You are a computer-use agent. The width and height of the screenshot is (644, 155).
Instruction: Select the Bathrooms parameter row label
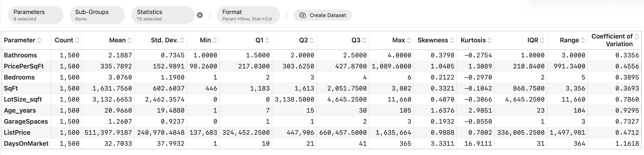point(20,55)
